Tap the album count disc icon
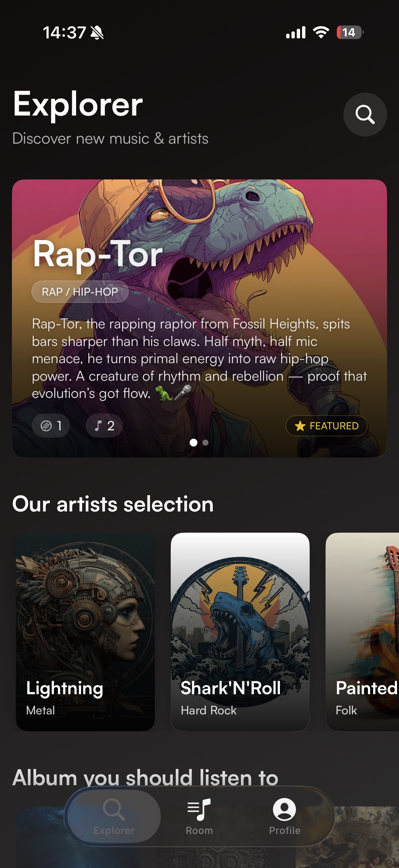The width and height of the screenshot is (399, 868). click(x=46, y=426)
